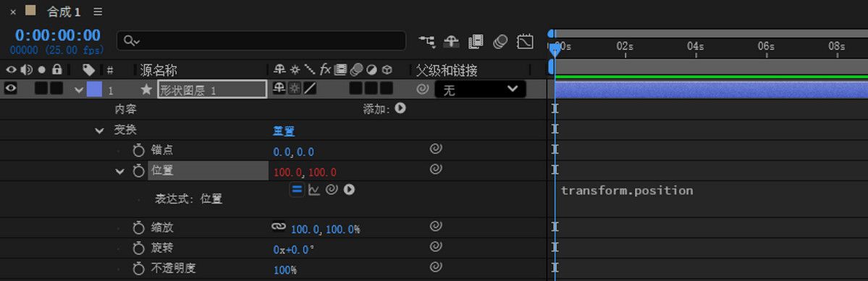
Task: Click the audio speaker column header icon
Action: [27, 70]
